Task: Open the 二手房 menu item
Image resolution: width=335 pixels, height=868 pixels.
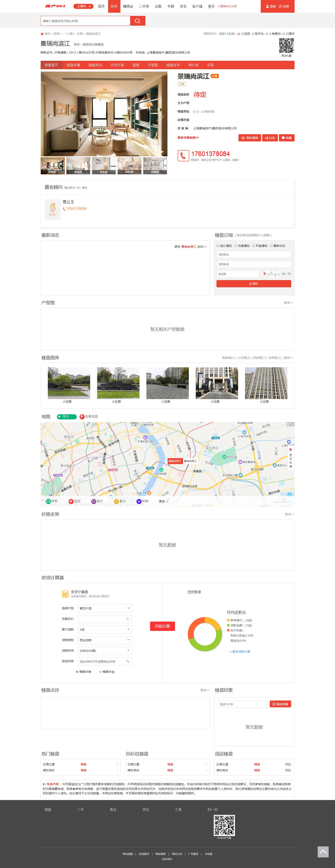Action: (144, 6)
